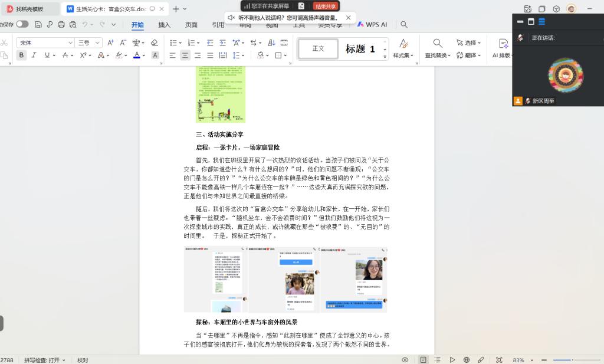The width and height of the screenshot is (604, 364).
Task: Open the Find and Replace tool
Action: (x=438, y=48)
